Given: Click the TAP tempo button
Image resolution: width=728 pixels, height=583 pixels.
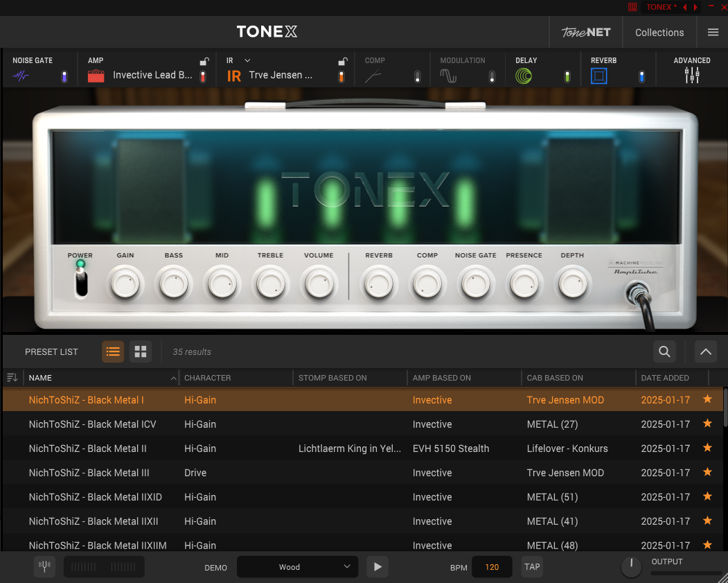Looking at the screenshot, I should point(532,567).
